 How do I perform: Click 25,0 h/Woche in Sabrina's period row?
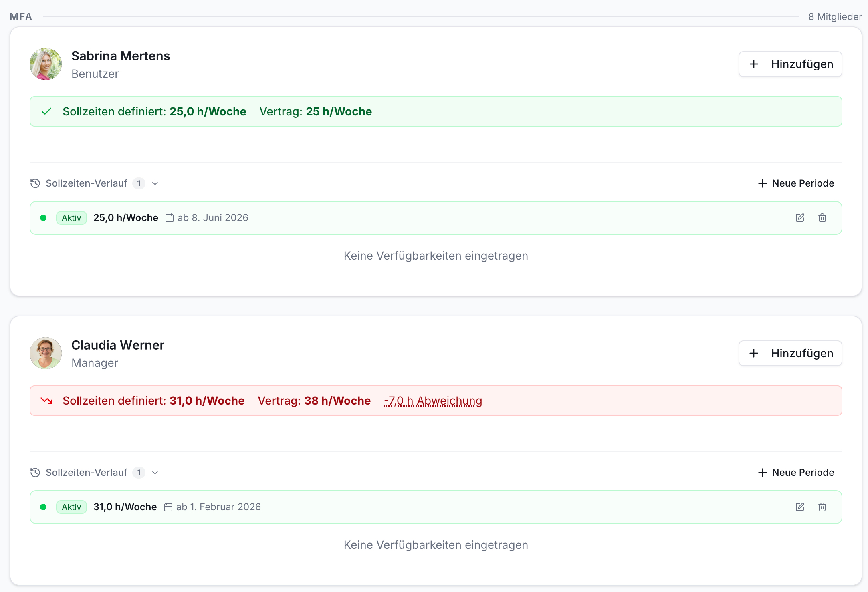(126, 218)
